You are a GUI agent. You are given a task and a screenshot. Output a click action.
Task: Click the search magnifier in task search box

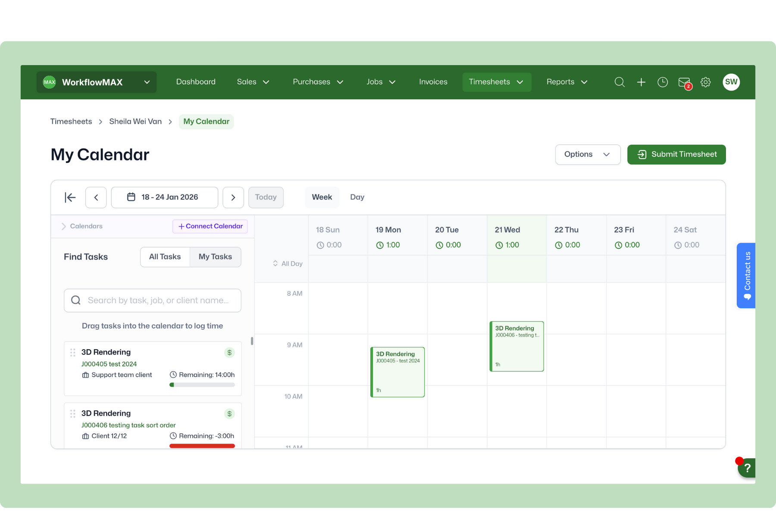tap(76, 300)
